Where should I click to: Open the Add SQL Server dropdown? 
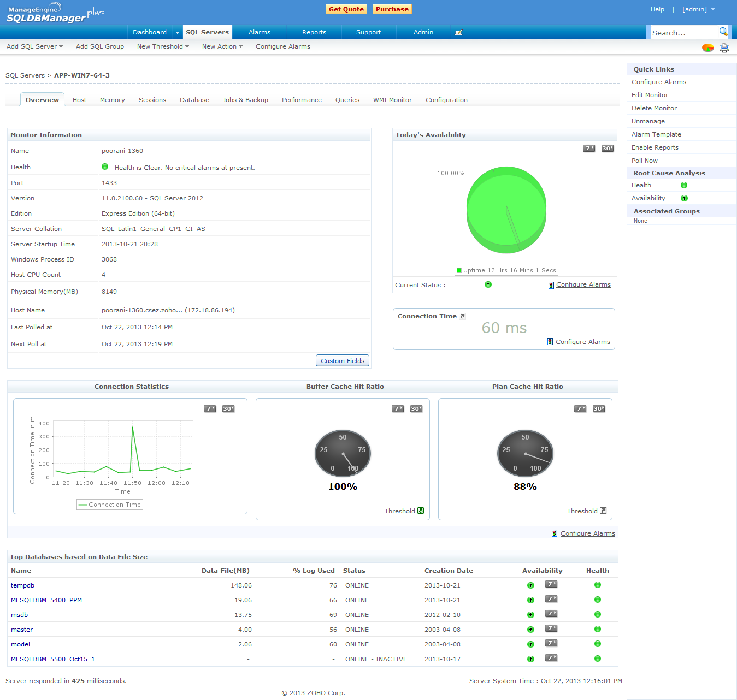(34, 46)
